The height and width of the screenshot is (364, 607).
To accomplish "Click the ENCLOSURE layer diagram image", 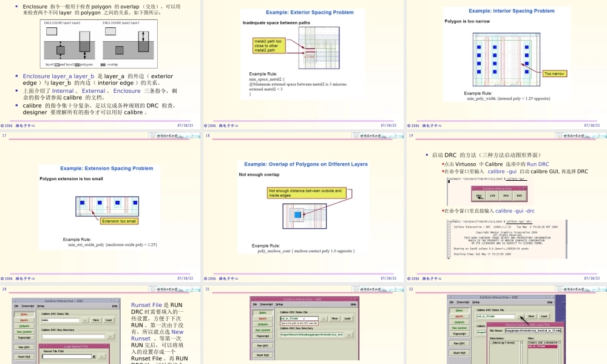I will (x=99, y=44).
